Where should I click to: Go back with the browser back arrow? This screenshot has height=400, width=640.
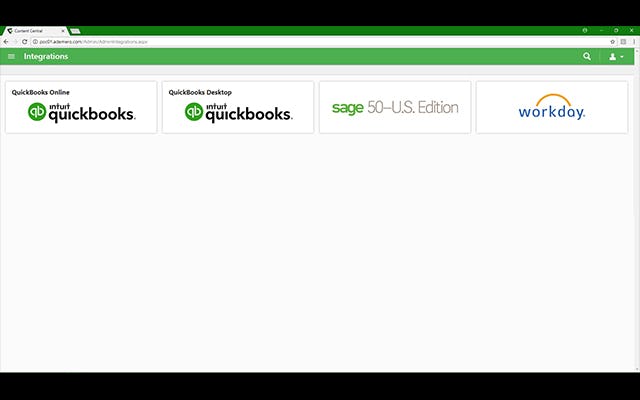tap(6, 42)
